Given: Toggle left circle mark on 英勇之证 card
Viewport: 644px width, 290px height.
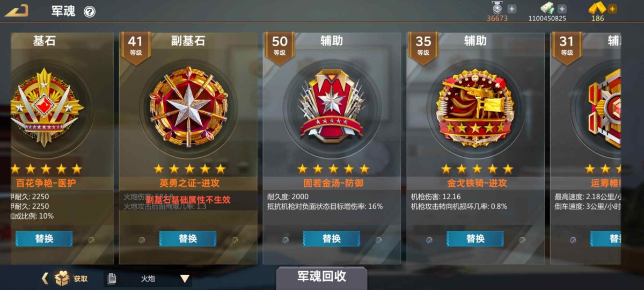Looking at the screenshot, I should (142, 240).
